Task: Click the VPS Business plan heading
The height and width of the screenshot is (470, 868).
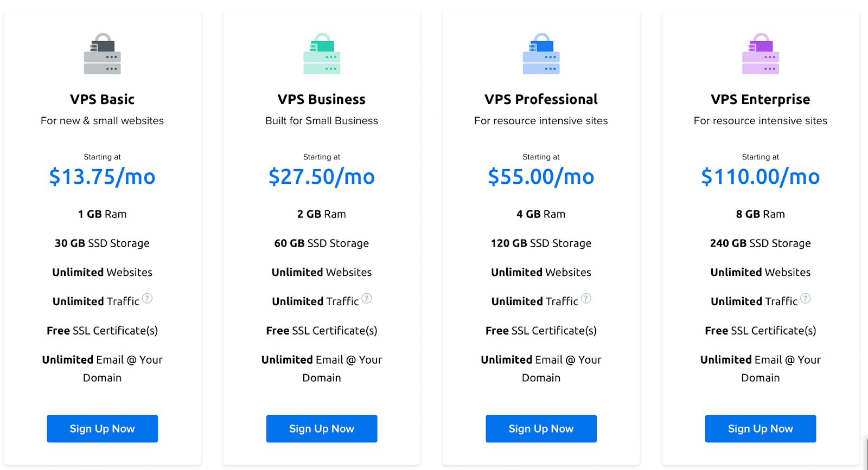Action: [x=322, y=100]
